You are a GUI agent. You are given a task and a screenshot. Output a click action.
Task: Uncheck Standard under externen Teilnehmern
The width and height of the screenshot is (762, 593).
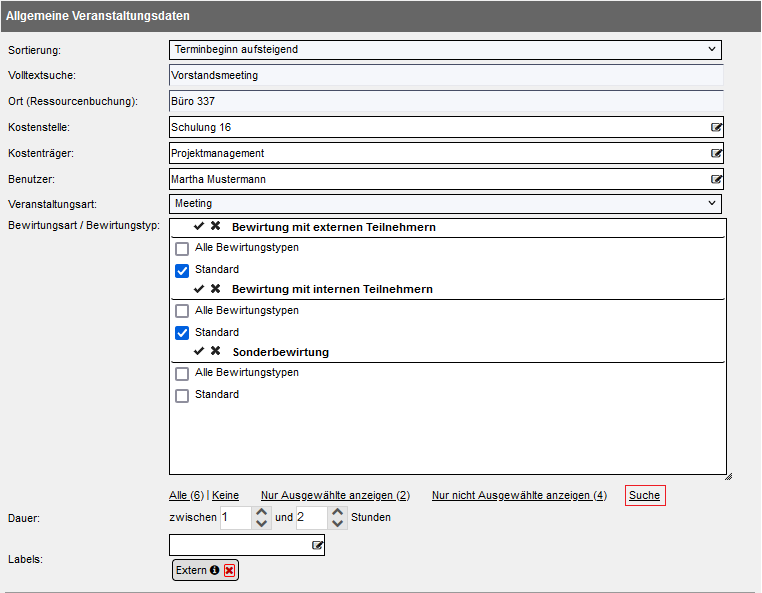182,271
